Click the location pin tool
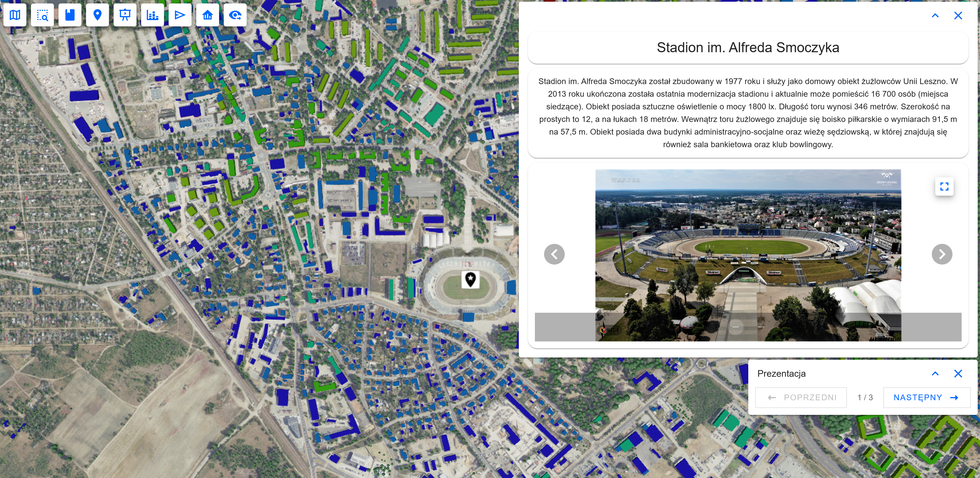Screen dimensions: 980x478 [x=98, y=15]
